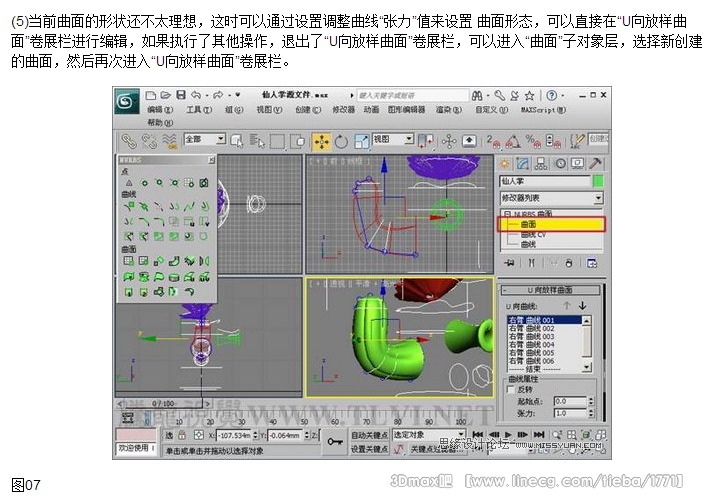
Task: Click the Play Animation button
Action: click(x=509, y=434)
